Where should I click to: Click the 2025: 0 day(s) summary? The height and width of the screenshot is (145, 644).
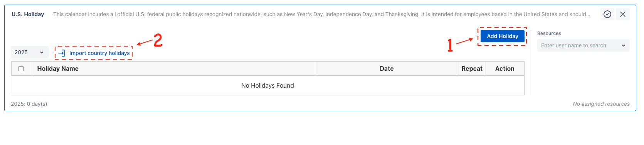click(x=29, y=104)
